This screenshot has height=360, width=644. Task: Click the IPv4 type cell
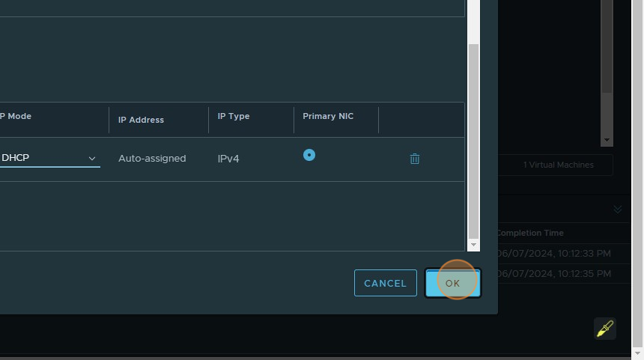228,159
